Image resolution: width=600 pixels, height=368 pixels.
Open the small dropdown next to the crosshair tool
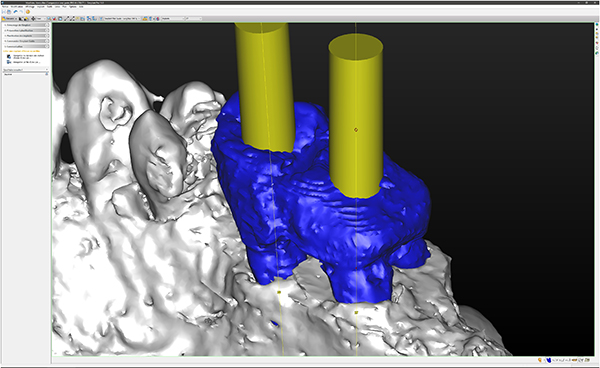[41, 18]
